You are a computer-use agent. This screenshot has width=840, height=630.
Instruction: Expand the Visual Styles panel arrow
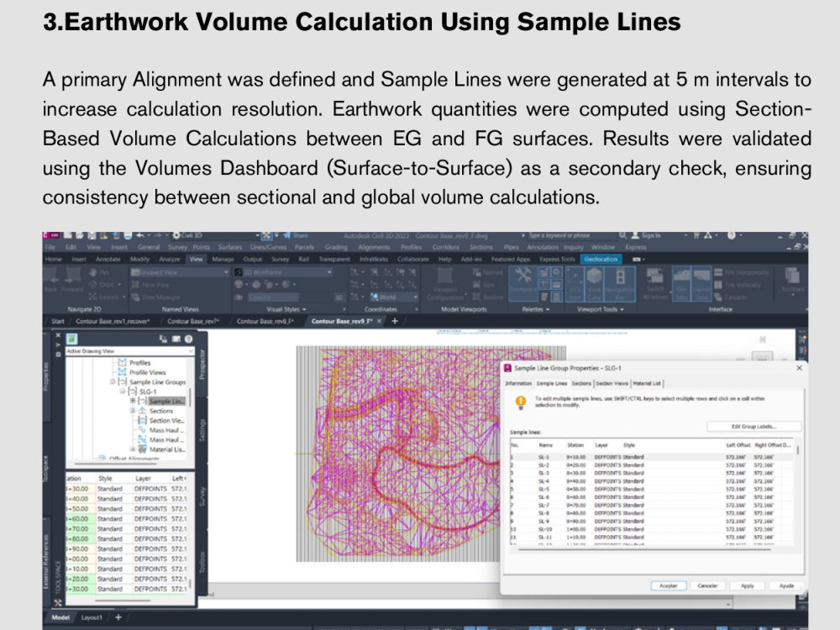point(304,310)
